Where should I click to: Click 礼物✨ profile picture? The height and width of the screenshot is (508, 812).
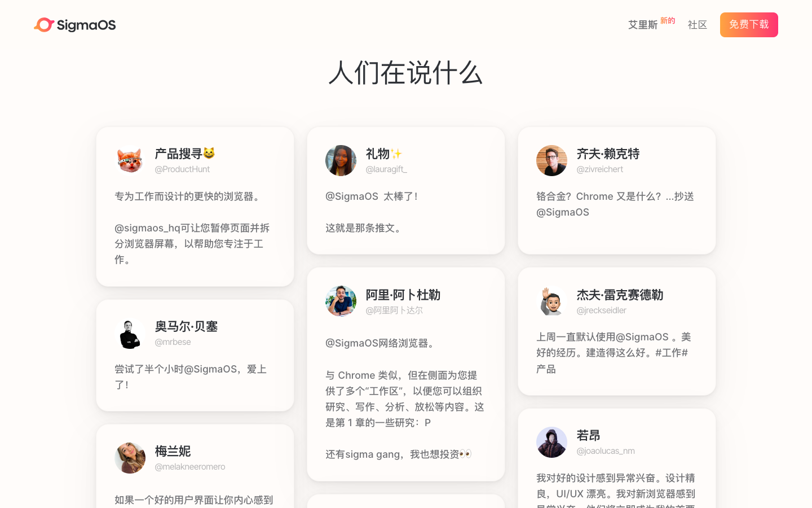pyautogui.click(x=341, y=160)
